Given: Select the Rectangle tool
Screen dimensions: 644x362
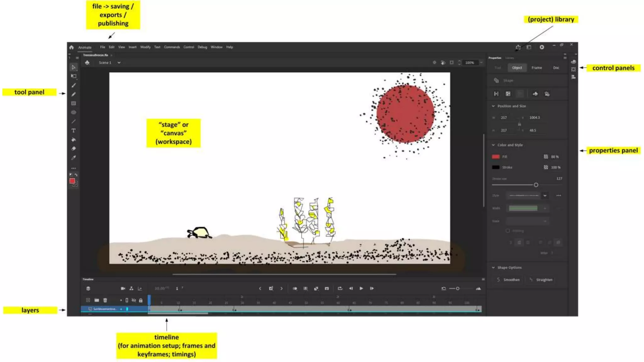Looking at the screenshot, I should (x=73, y=103).
